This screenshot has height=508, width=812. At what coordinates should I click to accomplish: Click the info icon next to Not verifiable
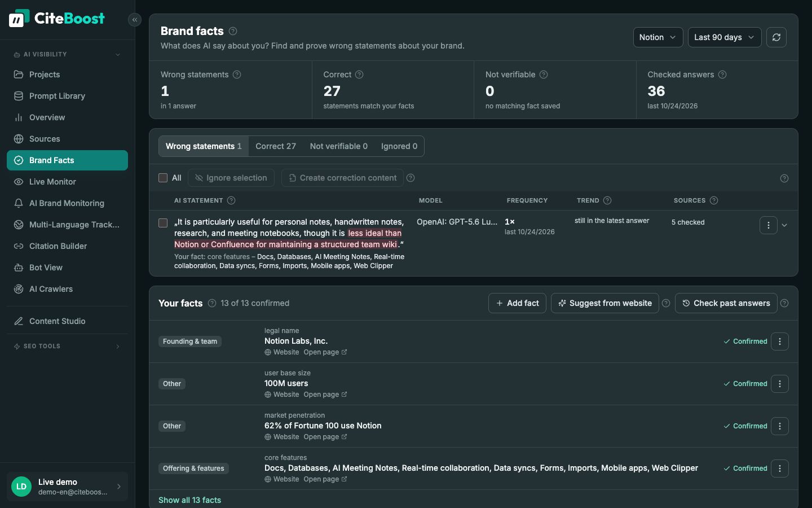(x=544, y=75)
